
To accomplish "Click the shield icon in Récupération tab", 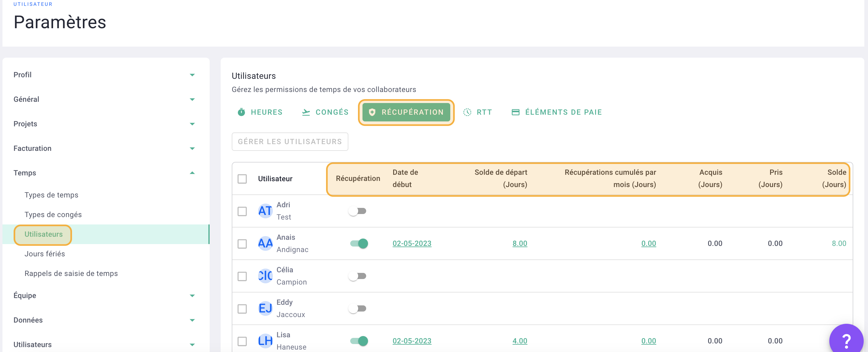I will click(372, 112).
